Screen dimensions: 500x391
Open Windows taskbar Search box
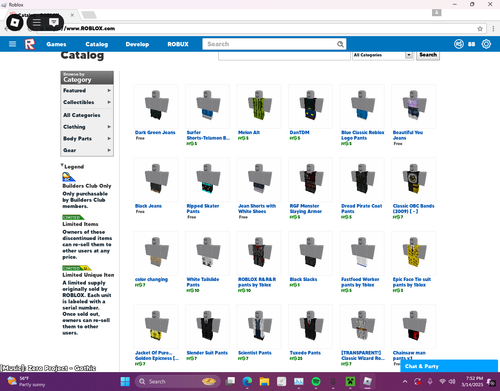coord(178,381)
